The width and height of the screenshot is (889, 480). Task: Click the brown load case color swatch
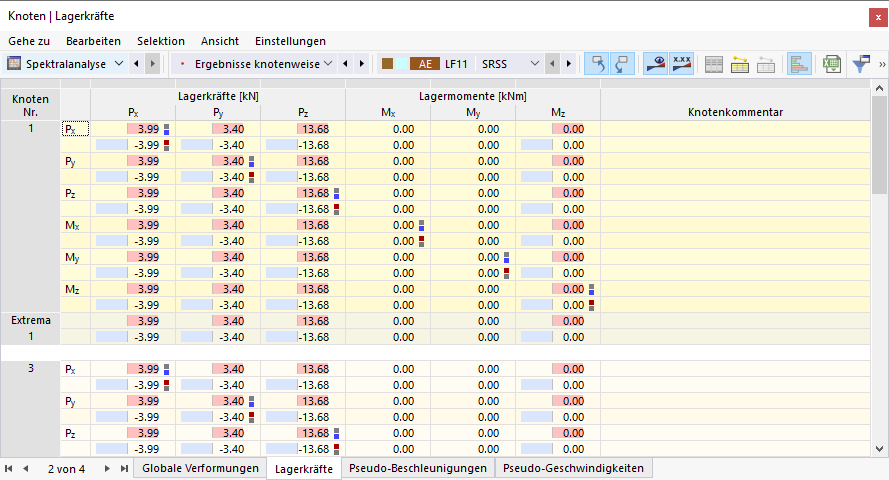click(x=388, y=63)
